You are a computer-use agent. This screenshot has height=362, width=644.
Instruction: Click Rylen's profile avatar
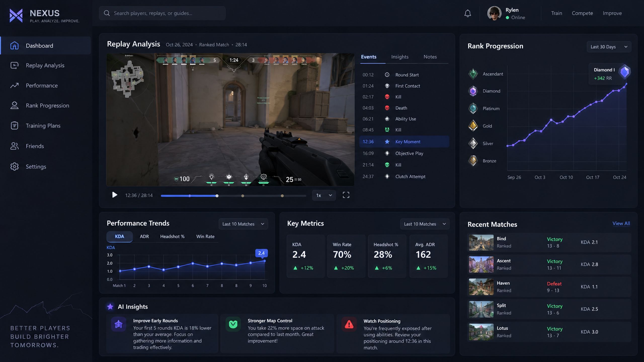(x=494, y=13)
